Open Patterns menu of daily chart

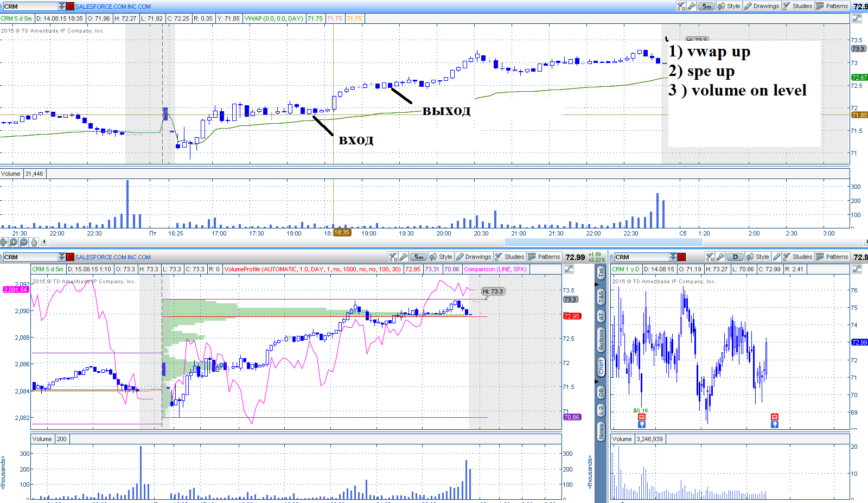(832, 257)
